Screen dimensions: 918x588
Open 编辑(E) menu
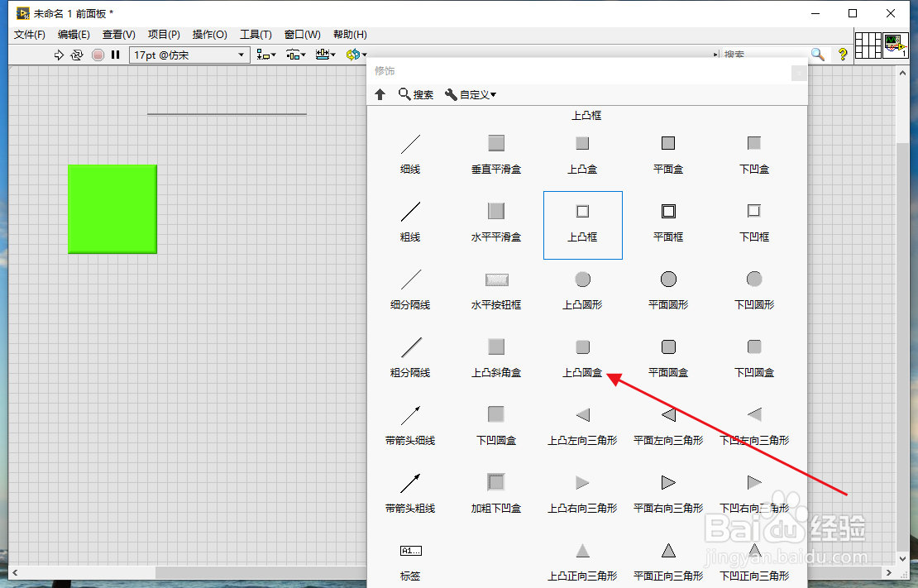coord(74,35)
